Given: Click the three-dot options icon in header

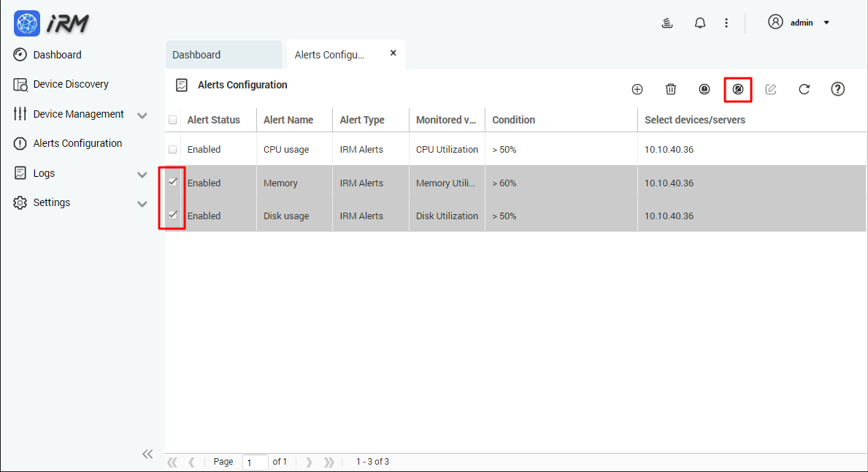Looking at the screenshot, I should coord(726,23).
